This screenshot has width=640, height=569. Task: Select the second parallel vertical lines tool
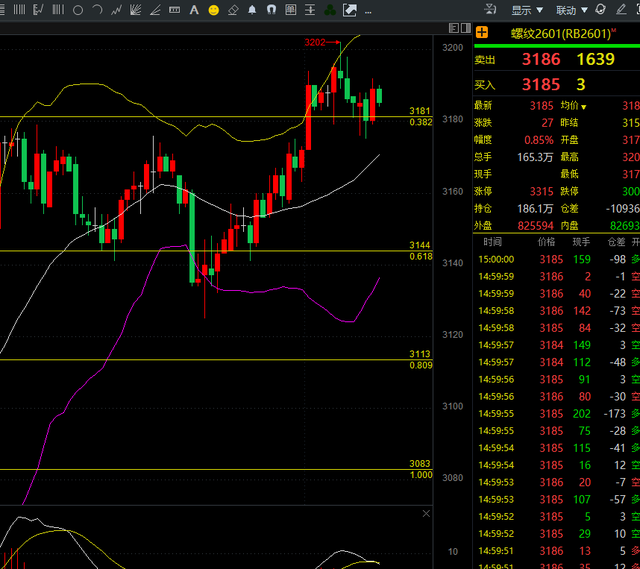pyautogui.click(x=58, y=10)
